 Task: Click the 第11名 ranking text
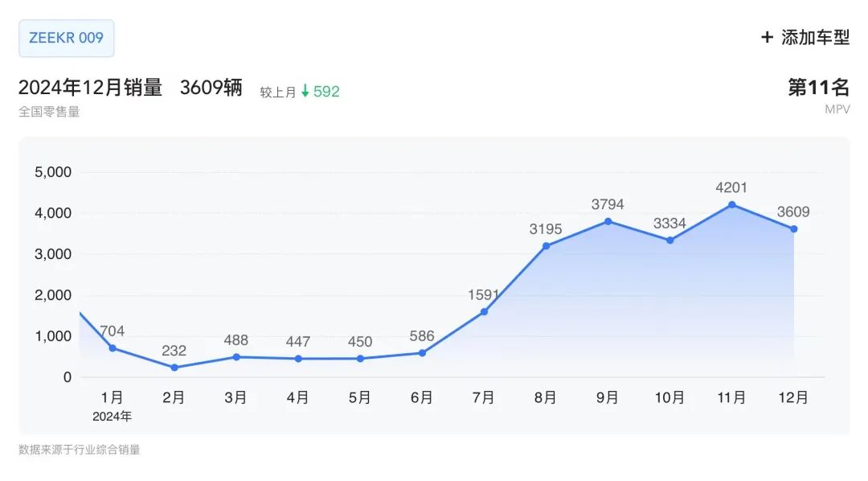pyautogui.click(x=819, y=87)
